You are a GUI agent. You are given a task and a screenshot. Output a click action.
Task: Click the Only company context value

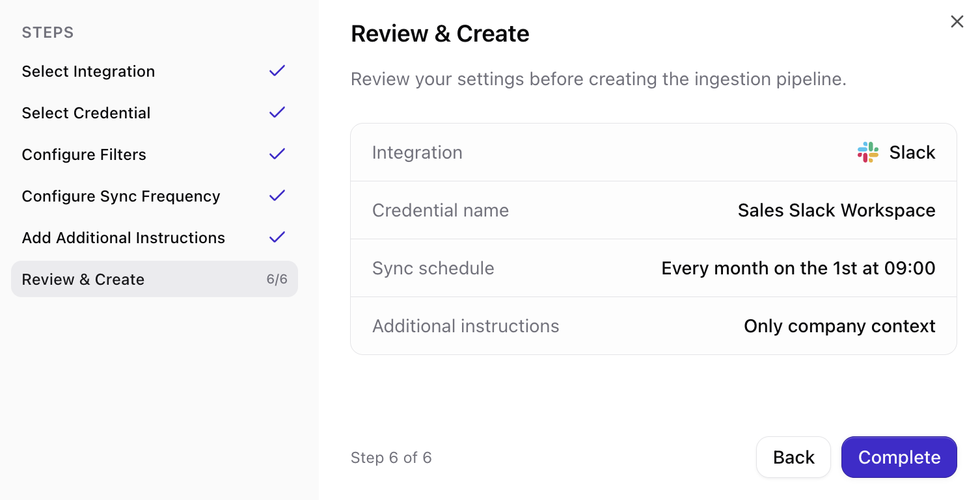[x=839, y=326]
